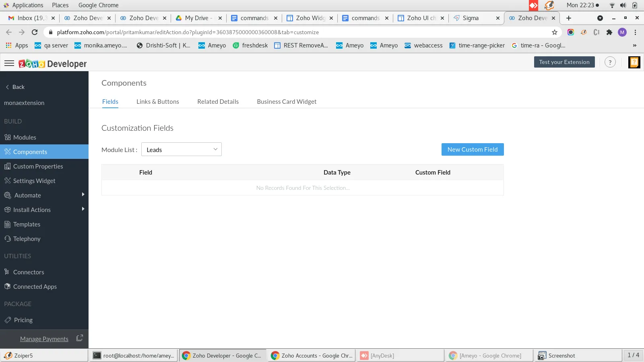Switch to the Links & Buttons tab
Viewport: 644px width, 362px height.
(x=158, y=102)
